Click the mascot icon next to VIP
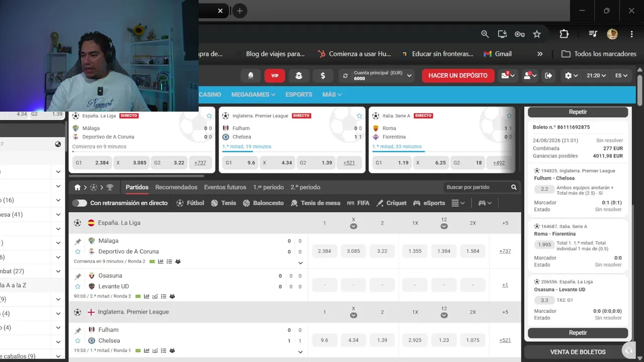The image size is (644, 362). pos(299,75)
